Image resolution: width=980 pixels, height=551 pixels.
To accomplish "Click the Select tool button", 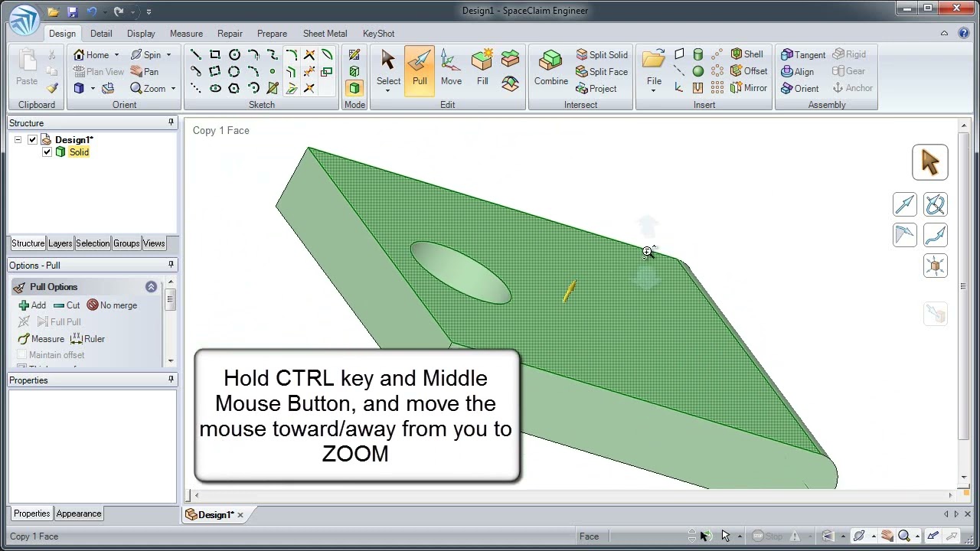I will (388, 70).
